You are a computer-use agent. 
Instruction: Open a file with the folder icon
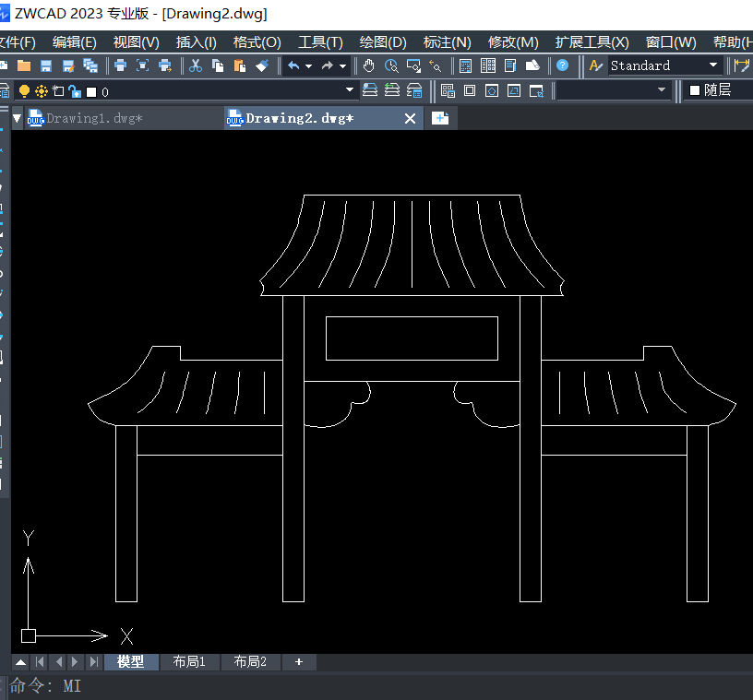pyautogui.click(x=24, y=65)
